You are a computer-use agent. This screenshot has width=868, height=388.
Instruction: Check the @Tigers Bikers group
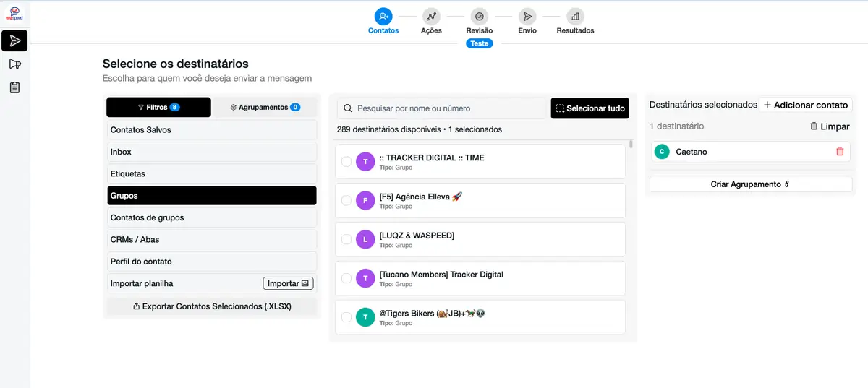tap(346, 317)
